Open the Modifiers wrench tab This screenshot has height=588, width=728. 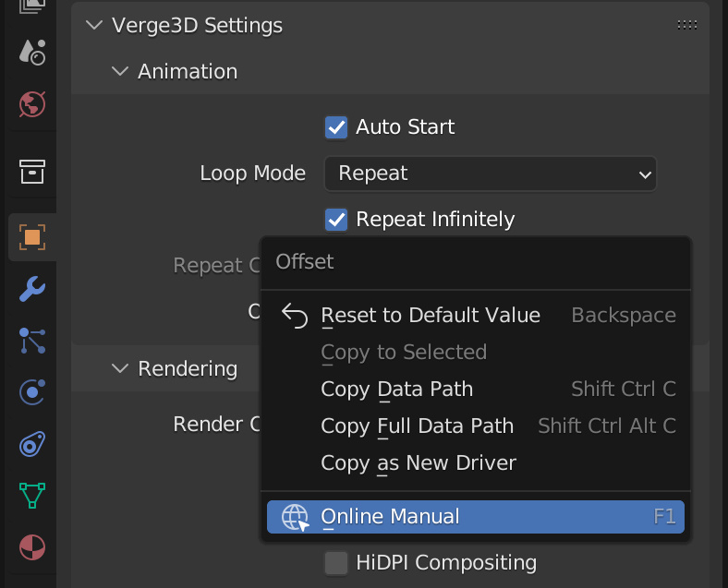(x=32, y=290)
